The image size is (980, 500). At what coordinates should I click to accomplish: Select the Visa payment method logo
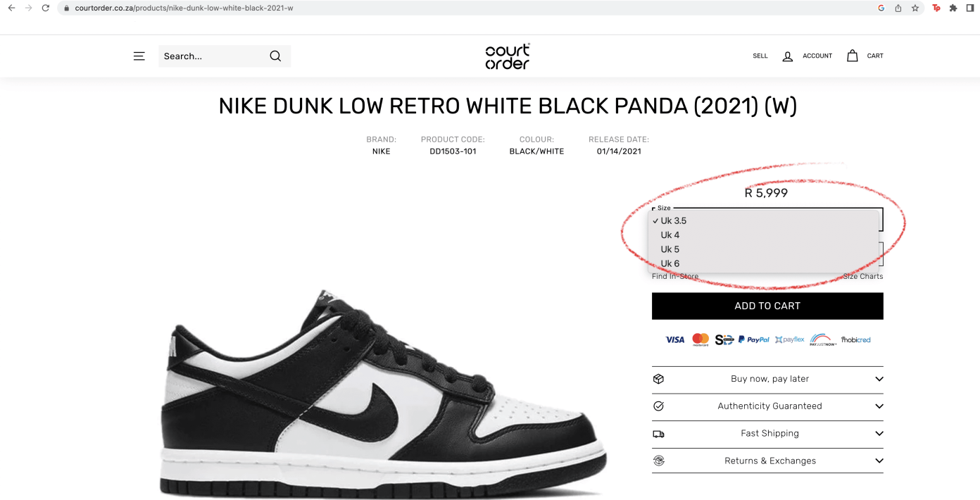[x=674, y=339]
